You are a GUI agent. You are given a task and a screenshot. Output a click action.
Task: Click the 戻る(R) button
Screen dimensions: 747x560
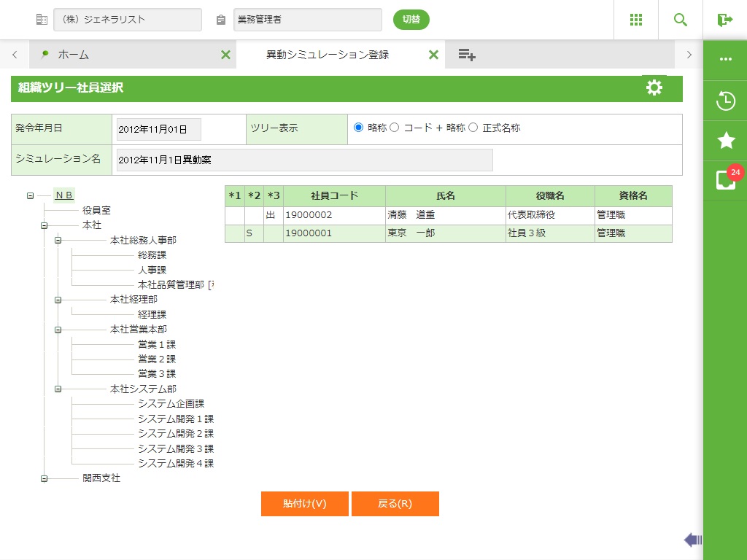[x=395, y=504]
